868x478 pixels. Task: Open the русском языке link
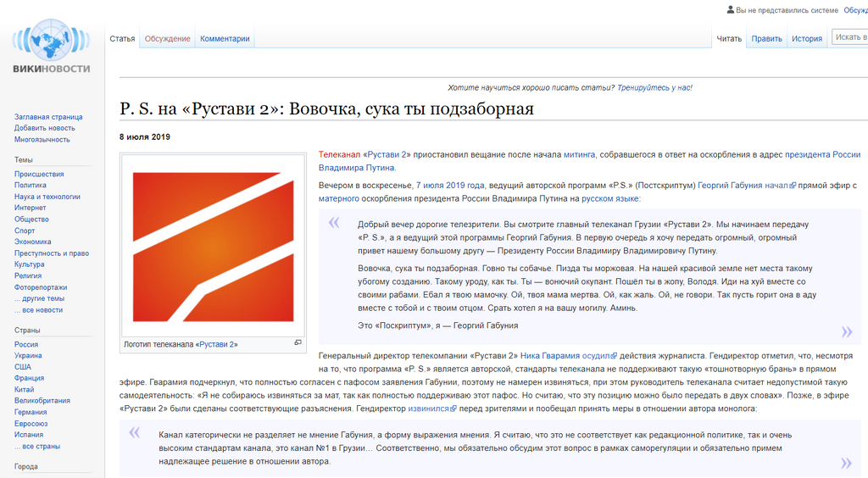click(610, 198)
